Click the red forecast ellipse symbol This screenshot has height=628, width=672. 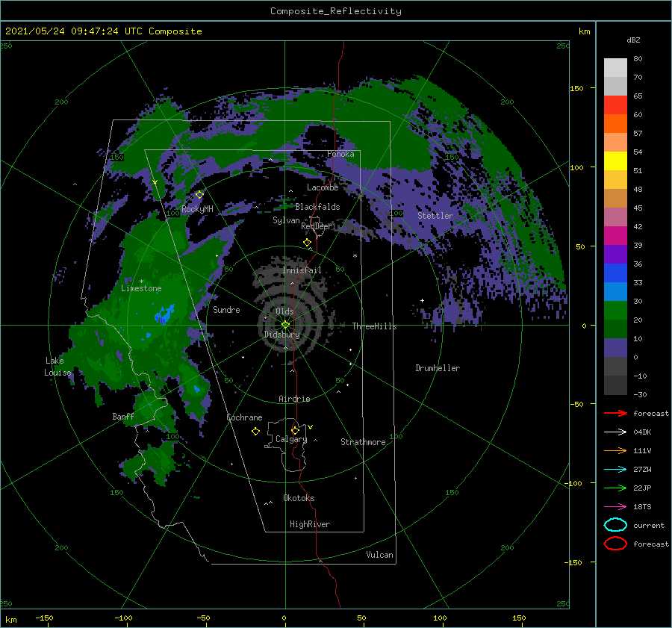click(615, 544)
